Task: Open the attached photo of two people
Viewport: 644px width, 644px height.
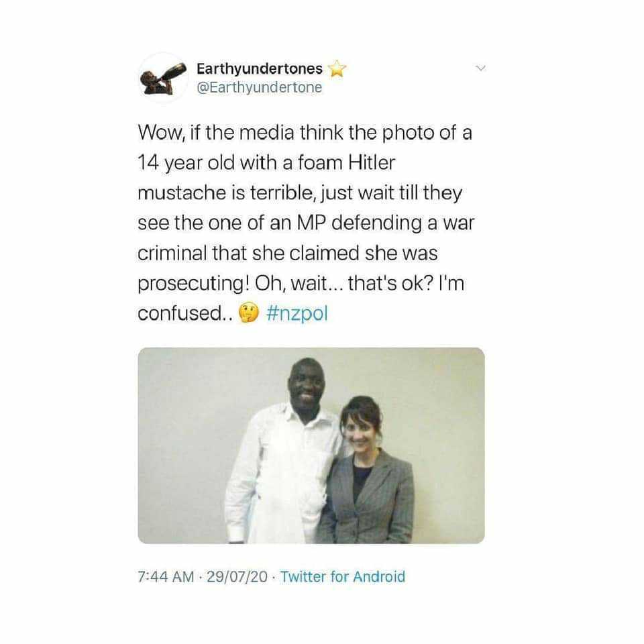Action: click(311, 445)
